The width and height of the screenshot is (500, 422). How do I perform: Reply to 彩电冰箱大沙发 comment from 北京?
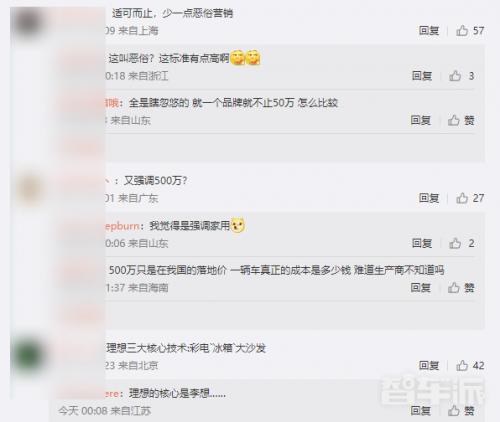tap(429, 366)
